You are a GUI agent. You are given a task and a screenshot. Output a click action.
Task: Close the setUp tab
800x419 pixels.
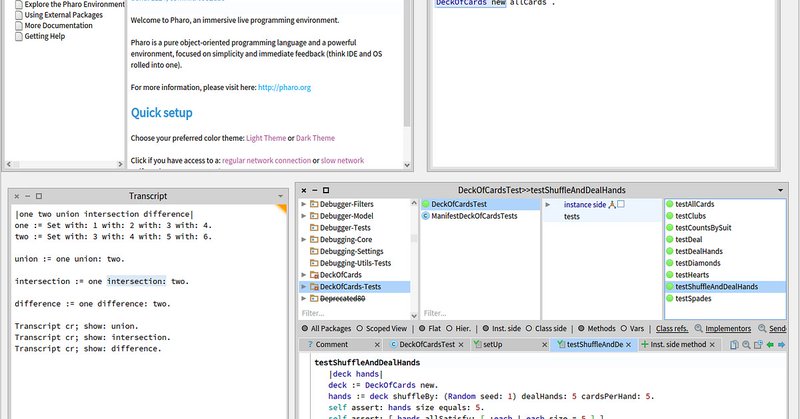click(544, 345)
